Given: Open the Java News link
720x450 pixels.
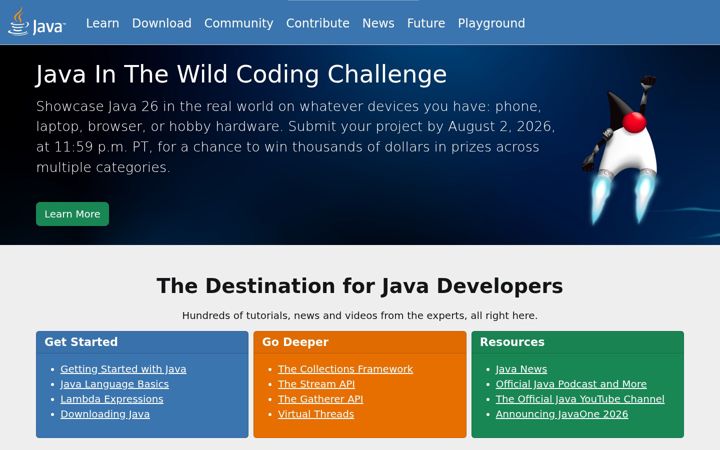Looking at the screenshot, I should [x=521, y=369].
